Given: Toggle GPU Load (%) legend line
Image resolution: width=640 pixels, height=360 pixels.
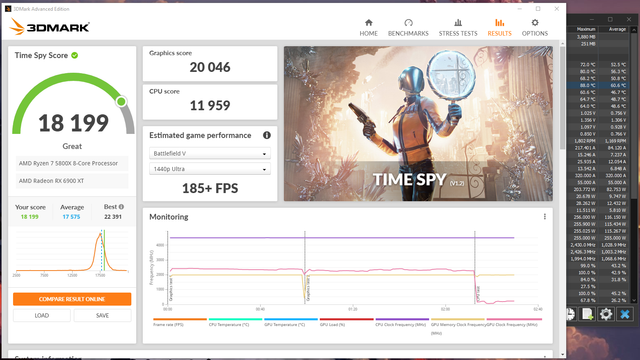Looking at the screenshot, I should [x=347, y=319].
